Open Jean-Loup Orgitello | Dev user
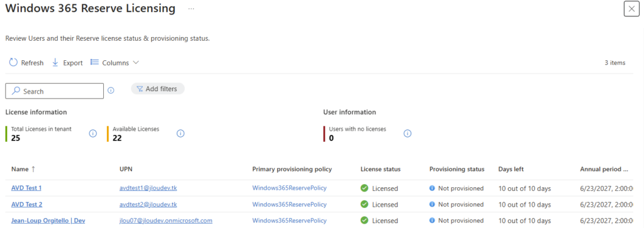This screenshot has height=228, width=644. coord(48,220)
